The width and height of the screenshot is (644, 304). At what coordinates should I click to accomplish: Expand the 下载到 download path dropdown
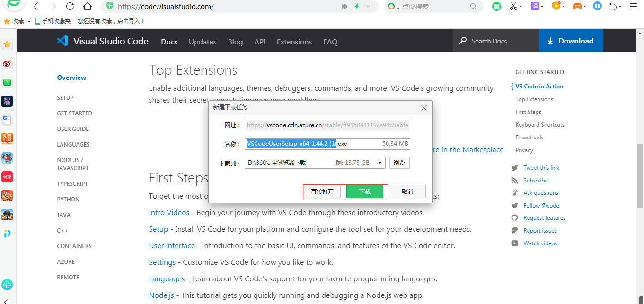coord(380,163)
